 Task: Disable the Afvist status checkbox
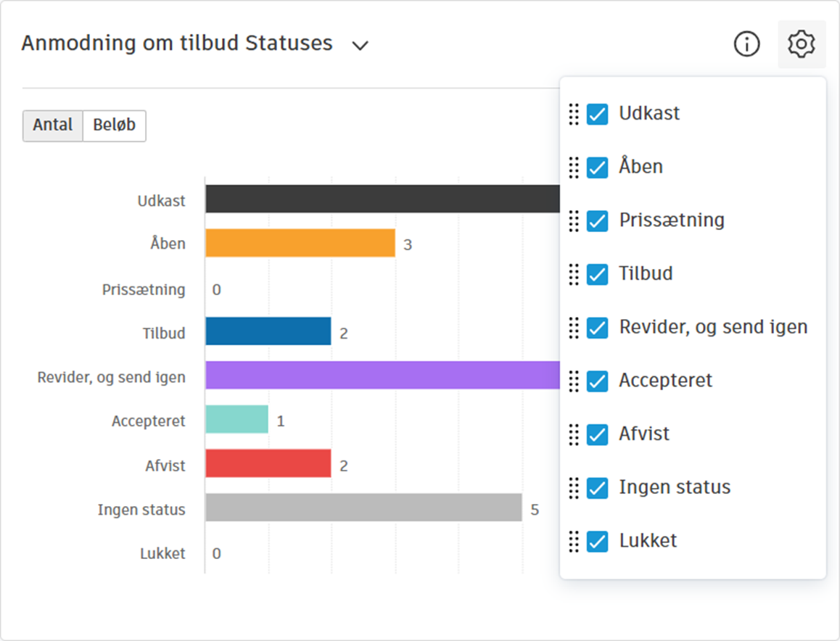point(597,434)
